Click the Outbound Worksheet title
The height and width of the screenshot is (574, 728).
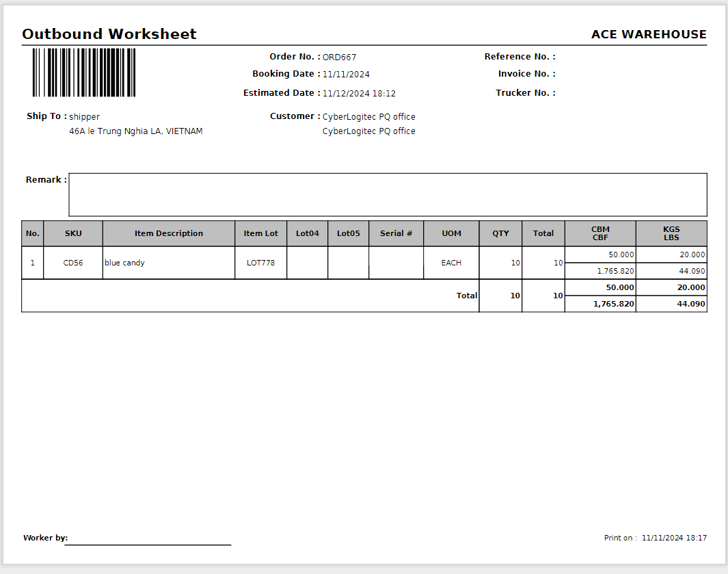(x=109, y=34)
